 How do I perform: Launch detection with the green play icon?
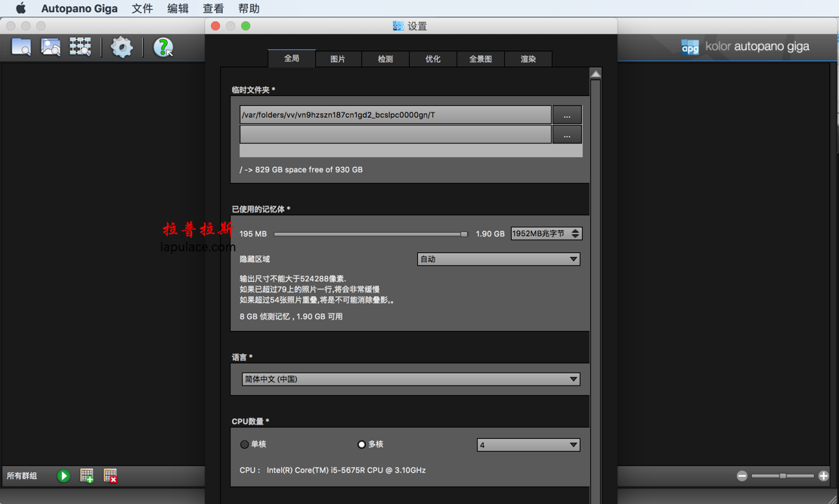click(63, 475)
